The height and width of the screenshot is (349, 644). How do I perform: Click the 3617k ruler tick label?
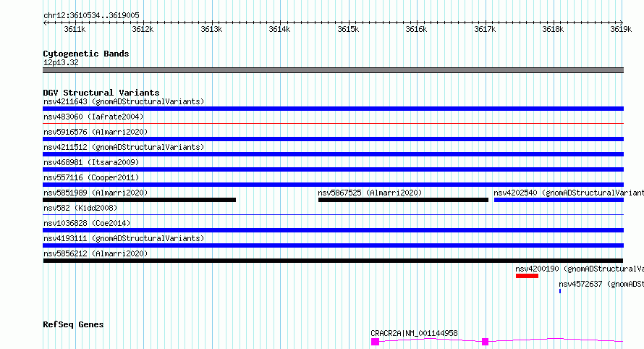point(485,29)
